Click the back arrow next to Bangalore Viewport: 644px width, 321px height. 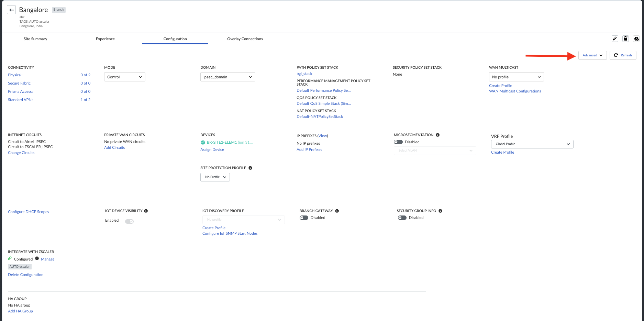11,10
